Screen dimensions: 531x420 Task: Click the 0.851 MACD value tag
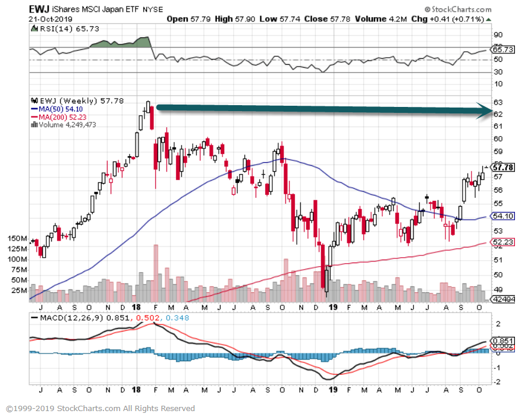pyautogui.click(x=503, y=341)
